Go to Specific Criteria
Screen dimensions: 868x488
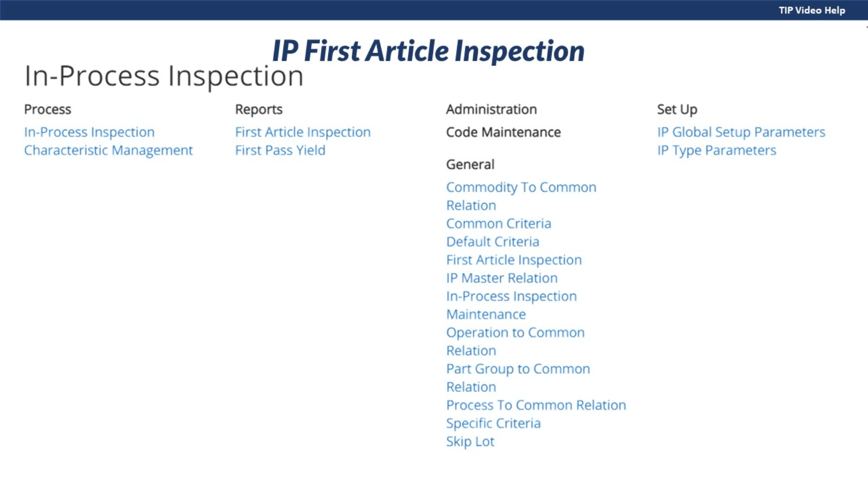[x=493, y=423]
